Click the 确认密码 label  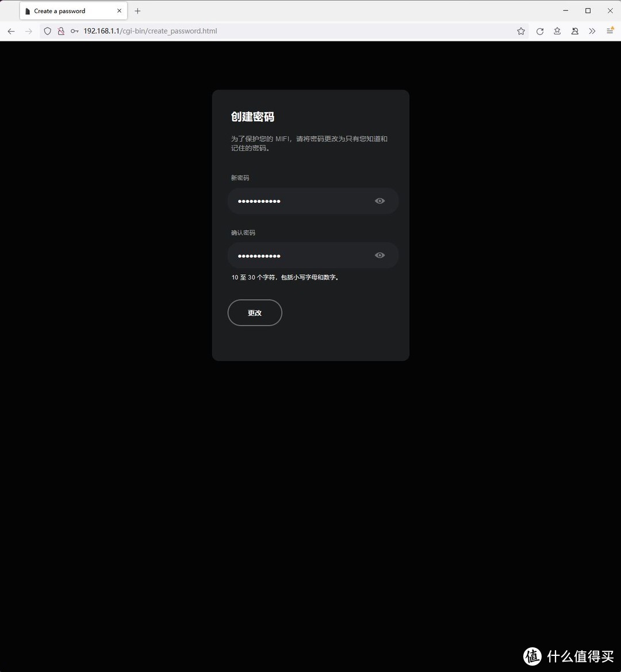click(x=243, y=233)
